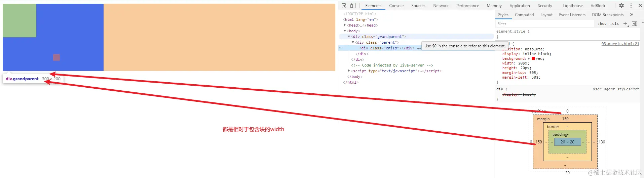Show more Styles pane tabs chevron
The image size is (644, 178).
[632, 14]
